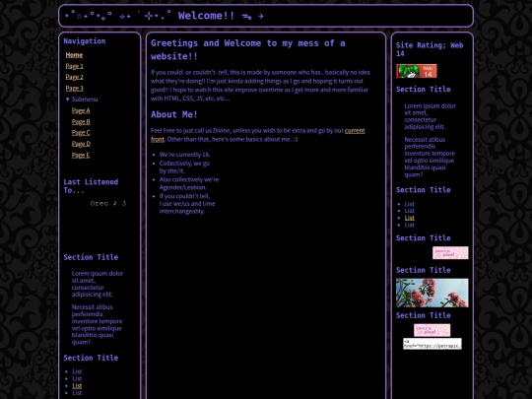The height and width of the screenshot is (399, 532).
Task: Collapse the Submenu disclosure triangle
Action: (68, 100)
